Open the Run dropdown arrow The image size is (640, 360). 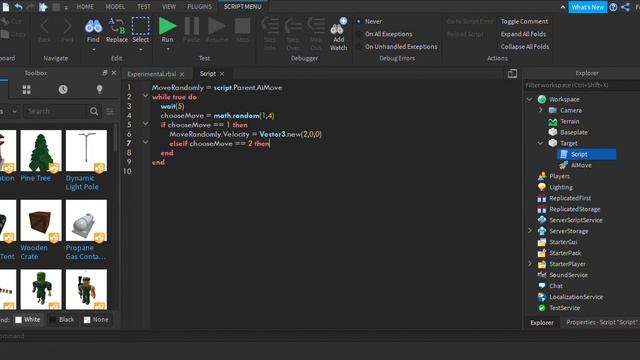pyautogui.click(x=167, y=50)
